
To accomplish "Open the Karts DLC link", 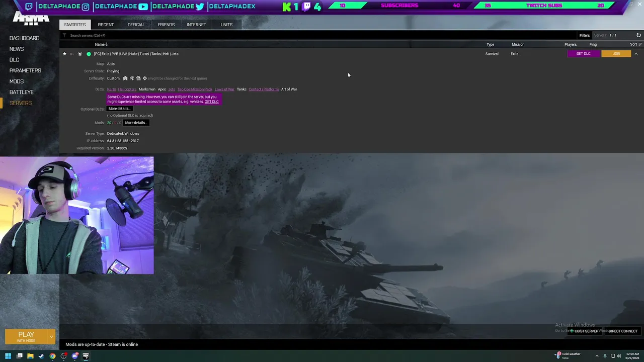I will [x=111, y=89].
